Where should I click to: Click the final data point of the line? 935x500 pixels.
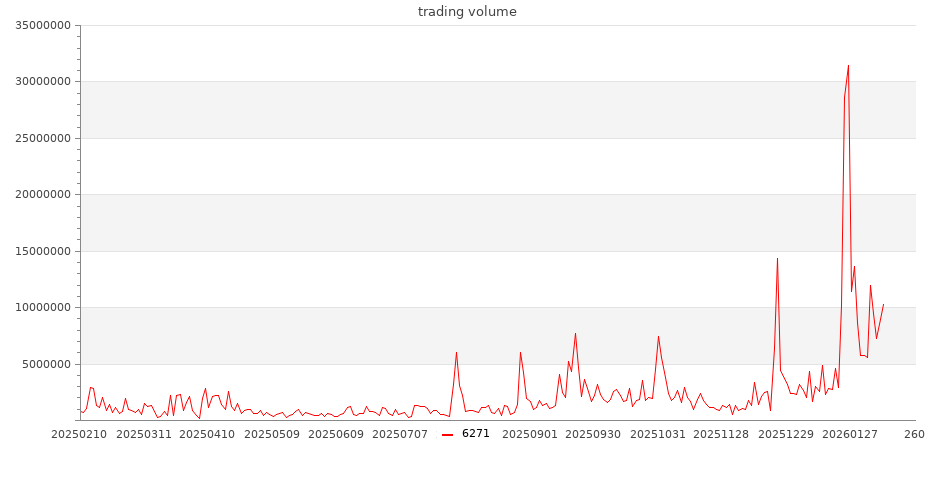[883, 304]
